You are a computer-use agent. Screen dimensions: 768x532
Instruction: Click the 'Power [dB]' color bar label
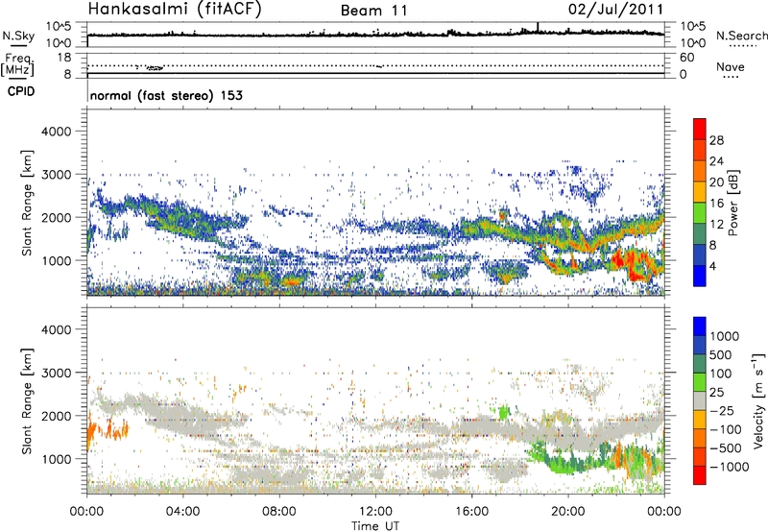pyautogui.click(x=732, y=203)
